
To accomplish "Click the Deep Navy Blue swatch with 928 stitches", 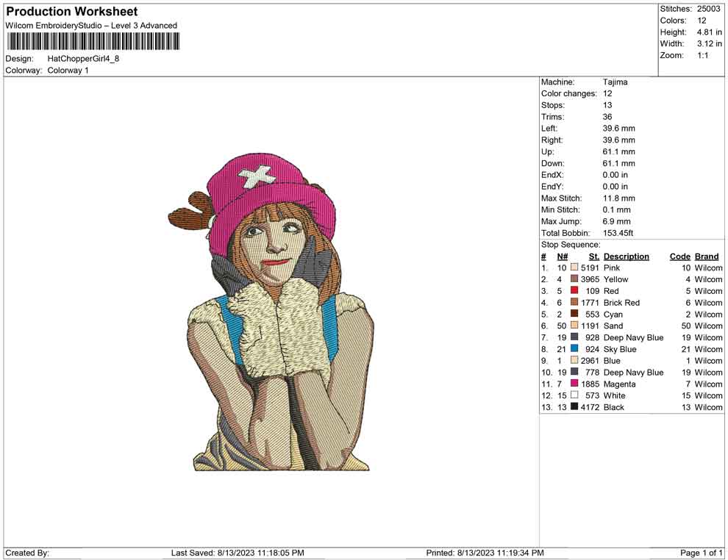I will coord(574,337).
